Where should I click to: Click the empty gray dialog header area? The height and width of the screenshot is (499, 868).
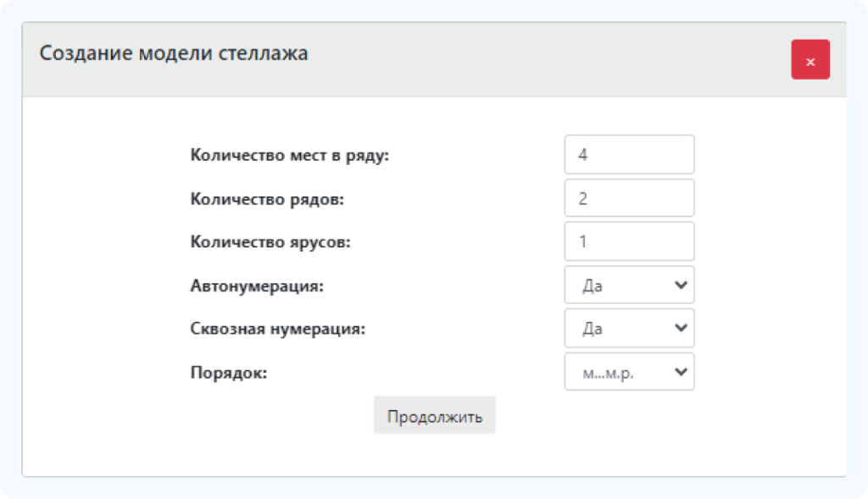pyautogui.click(x=548, y=59)
